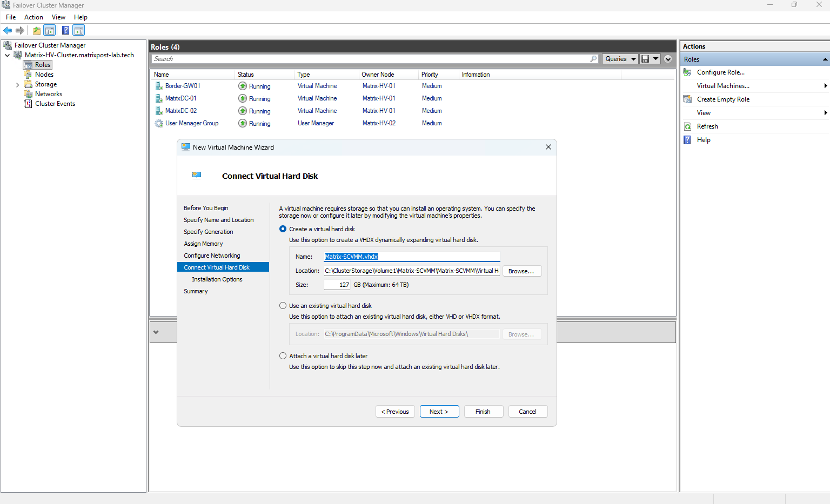The image size is (830, 504).
Task: Click the Failover Cluster Manager root icon
Action: coord(8,45)
